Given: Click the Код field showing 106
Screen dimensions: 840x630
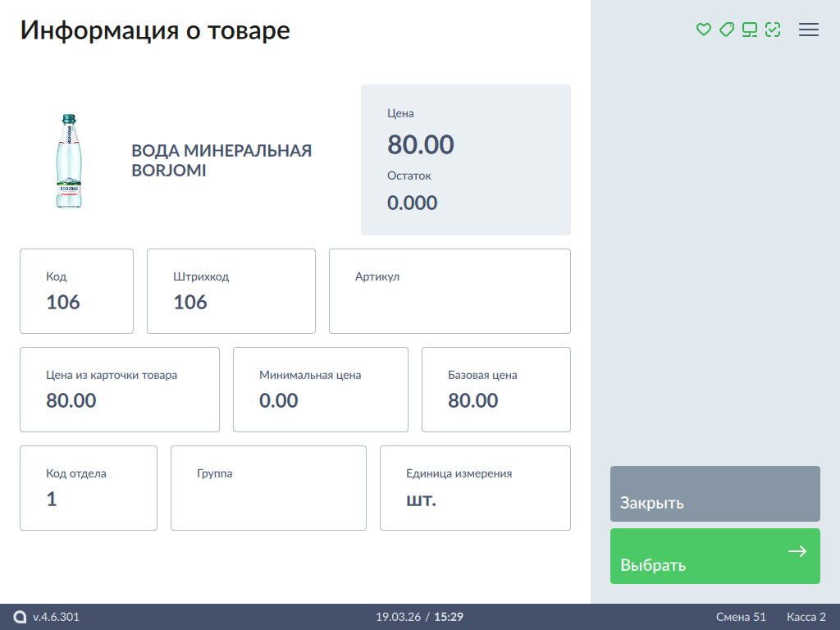Looking at the screenshot, I should 76,291.
